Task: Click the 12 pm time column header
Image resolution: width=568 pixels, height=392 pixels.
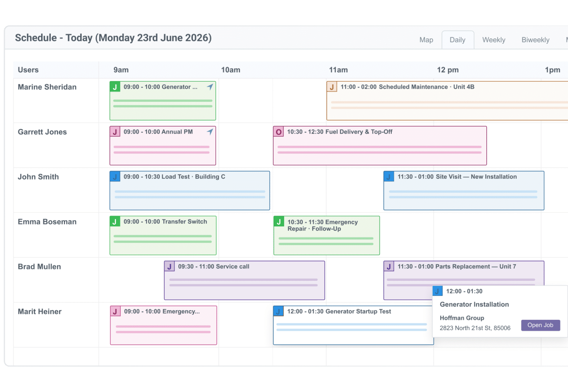Action: click(448, 70)
